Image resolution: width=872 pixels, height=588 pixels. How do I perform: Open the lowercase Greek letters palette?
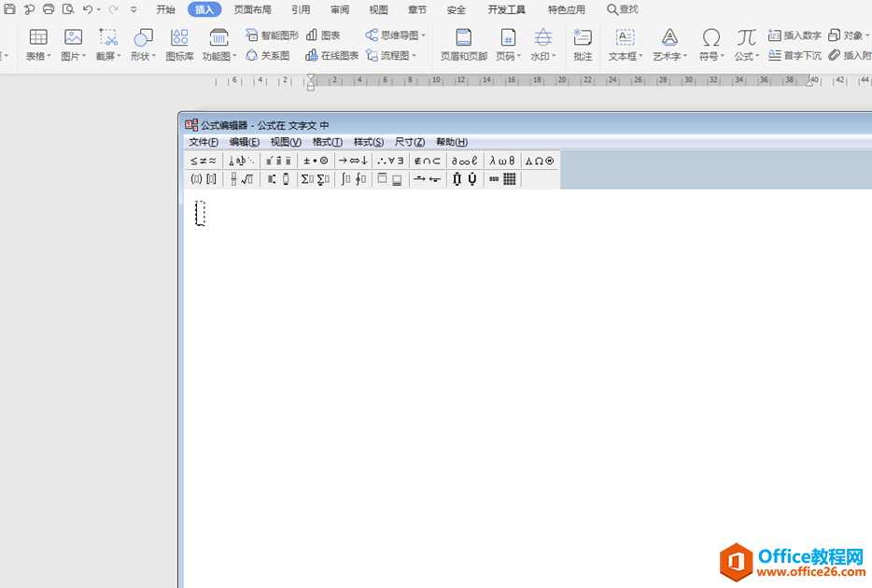(502, 161)
